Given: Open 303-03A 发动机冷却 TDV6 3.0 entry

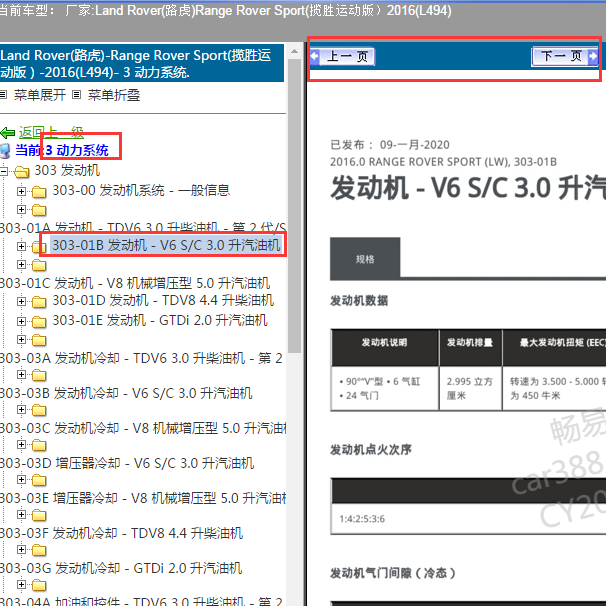Looking at the screenshot, I should click(x=141, y=358).
